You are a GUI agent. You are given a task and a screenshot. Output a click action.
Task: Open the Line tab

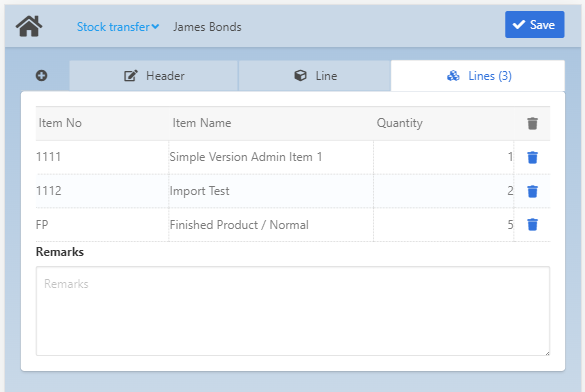click(315, 76)
